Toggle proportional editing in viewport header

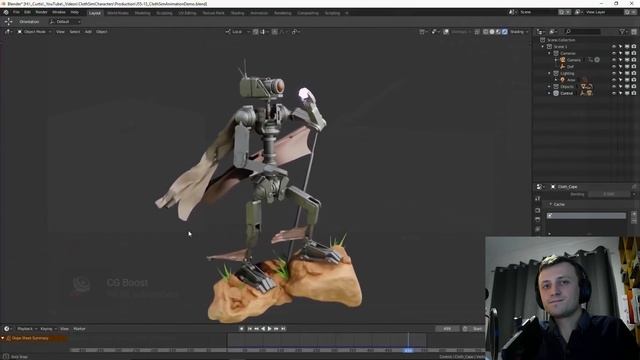(275, 31)
